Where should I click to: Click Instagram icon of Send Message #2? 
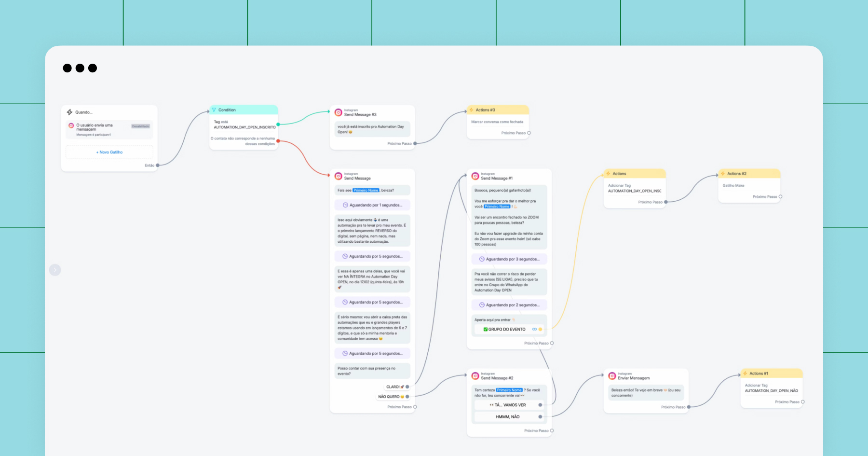coord(475,376)
